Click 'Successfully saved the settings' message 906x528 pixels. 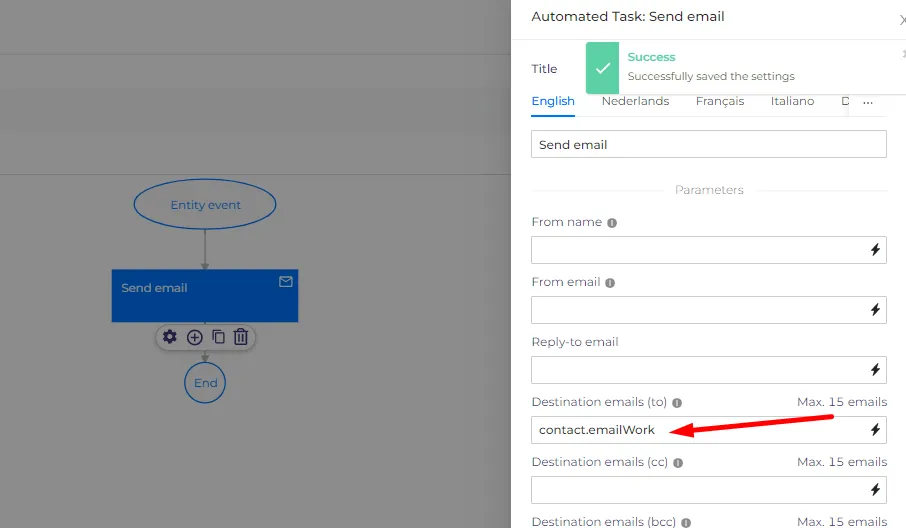[711, 76]
